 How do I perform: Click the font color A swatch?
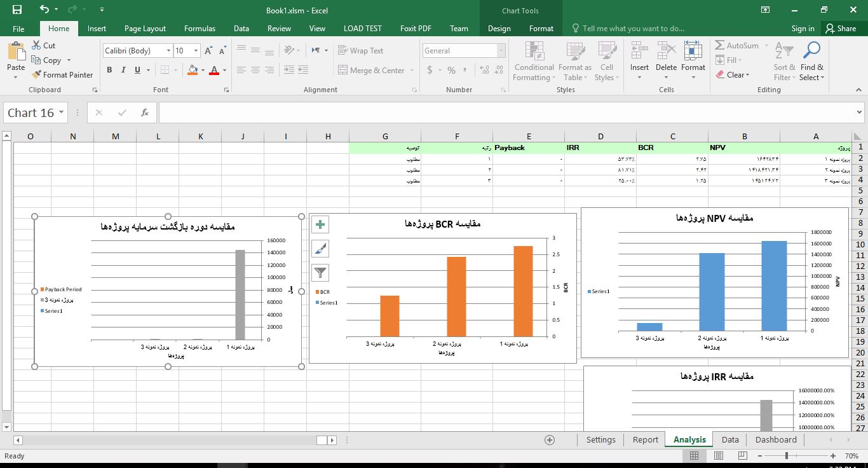(214, 71)
